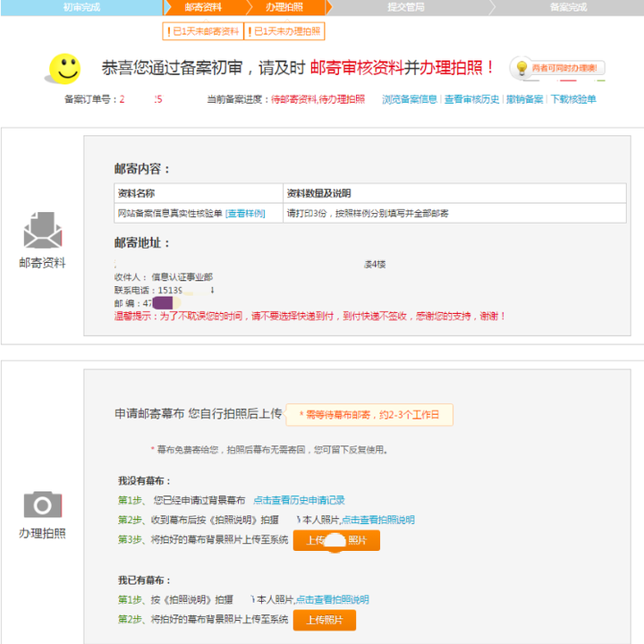This screenshot has width=644, height=644.
Task: Open first 点击查看拍照说明 link under 我没有幕布
Action: [x=377, y=520]
